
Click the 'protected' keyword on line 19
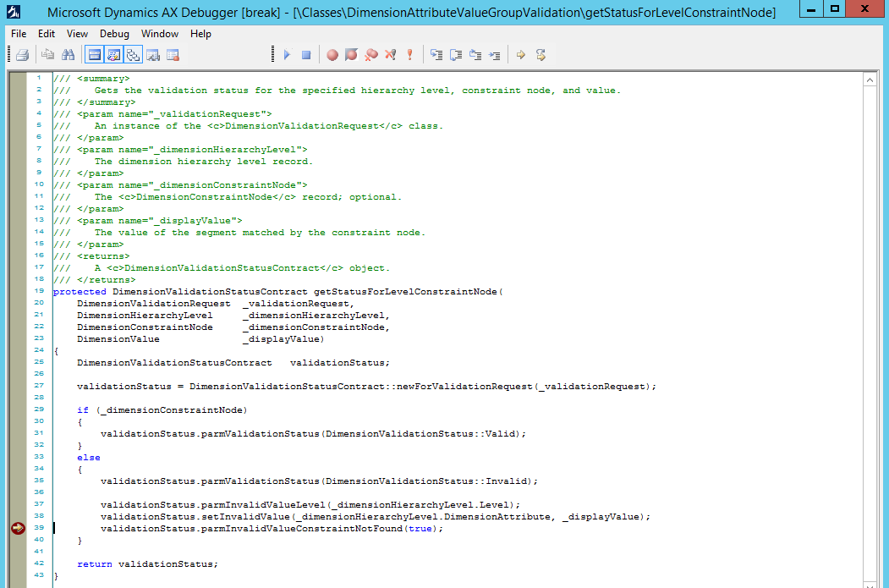tap(80, 292)
